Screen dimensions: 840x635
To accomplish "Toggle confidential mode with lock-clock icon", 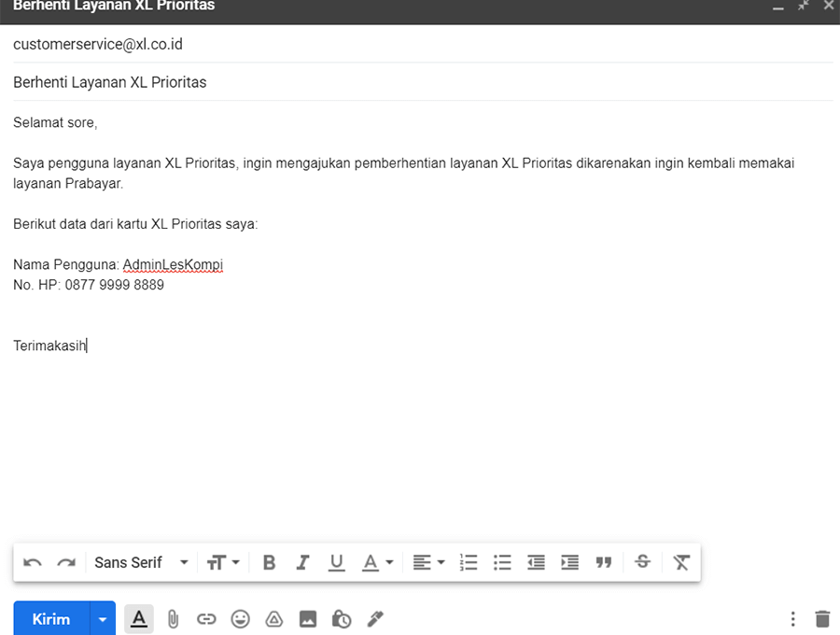I will pyautogui.click(x=342, y=619).
